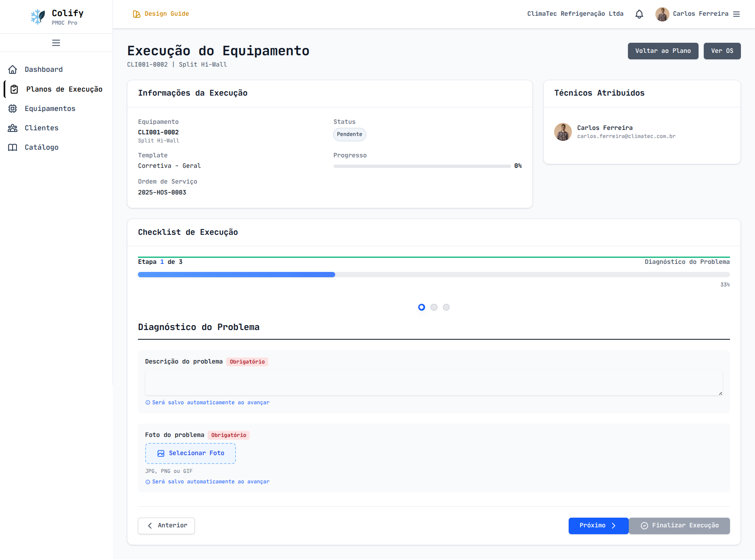Open Planos de Execução menu item
The width and height of the screenshot is (755, 560).
tap(64, 89)
